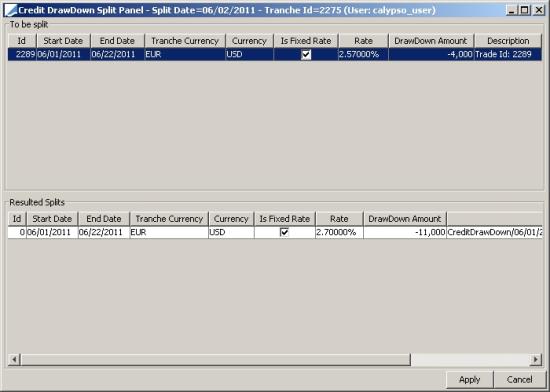Click Rate header in To be split table
This screenshot has width=550, height=392.
tap(363, 41)
